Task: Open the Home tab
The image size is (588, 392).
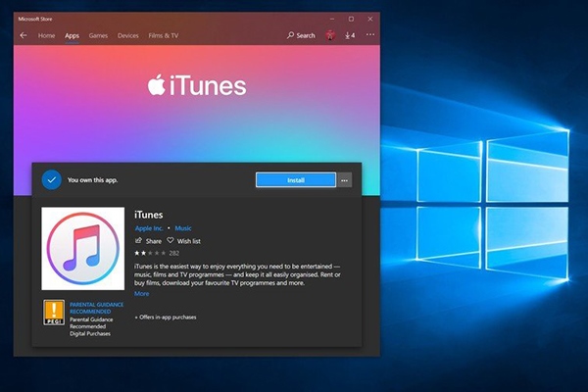Action: tap(46, 35)
